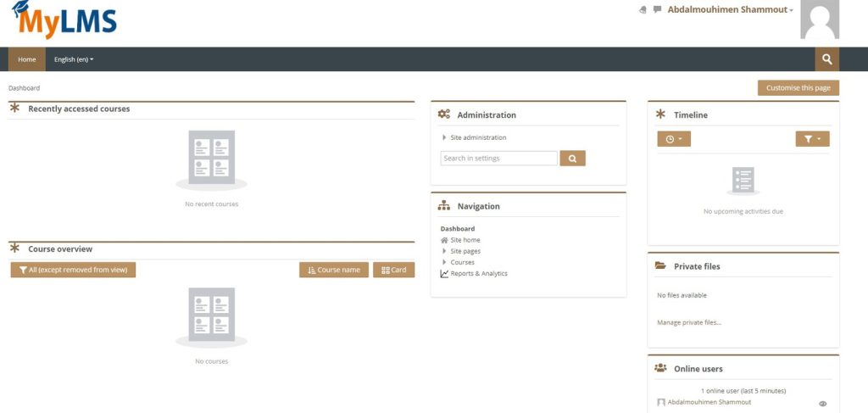The image size is (868, 413).
Task: Focus the Search in settings field
Action: (498, 159)
